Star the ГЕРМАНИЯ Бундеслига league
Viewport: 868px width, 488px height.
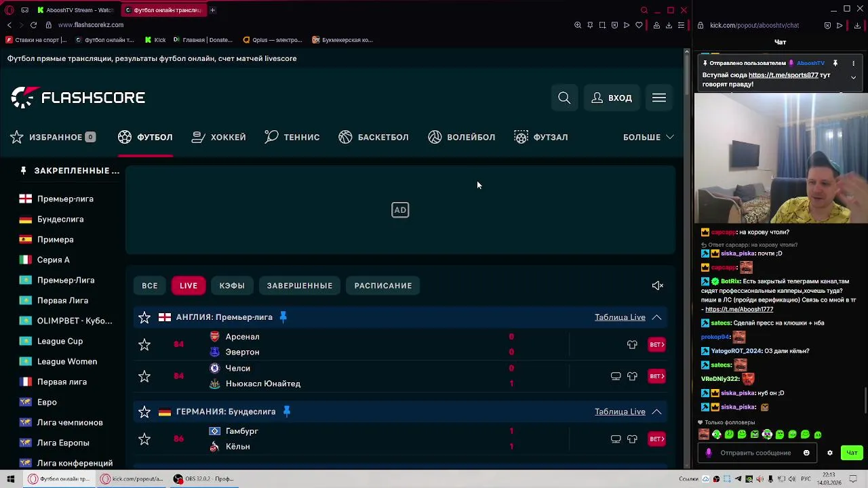point(144,411)
